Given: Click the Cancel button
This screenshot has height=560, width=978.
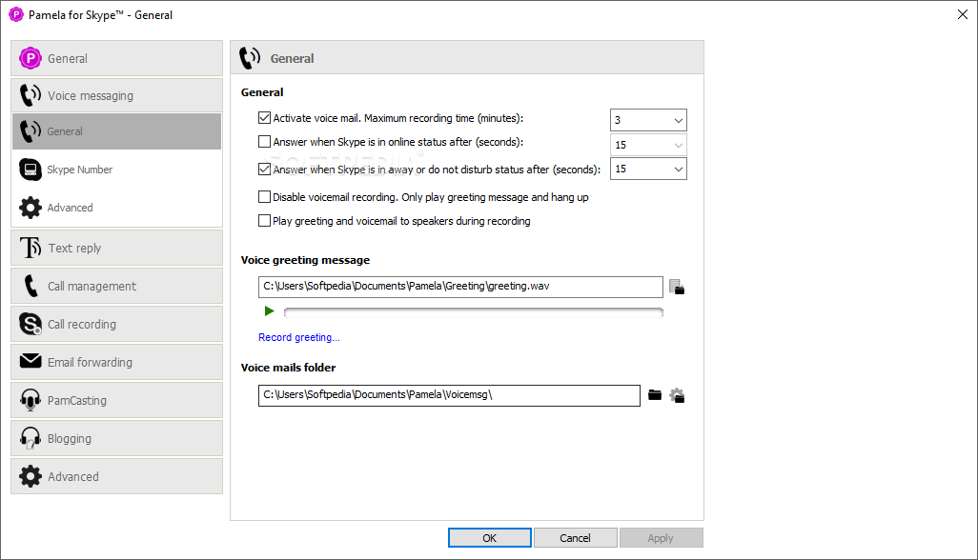Looking at the screenshot, I should (x=575, y=537).
